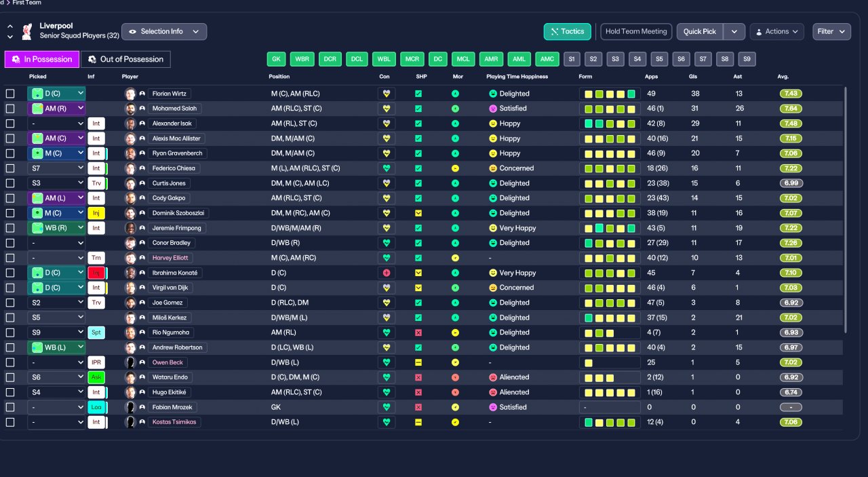
Task: Open Florian Wirtz's D (C) picked dropdown
Action: pyautogui.click(x=56, y=94)
